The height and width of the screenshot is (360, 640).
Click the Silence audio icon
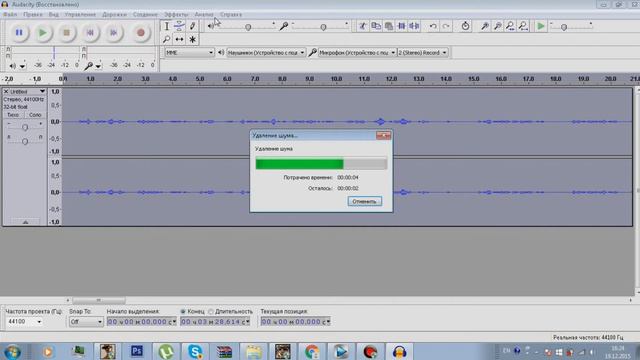(414, 26)
